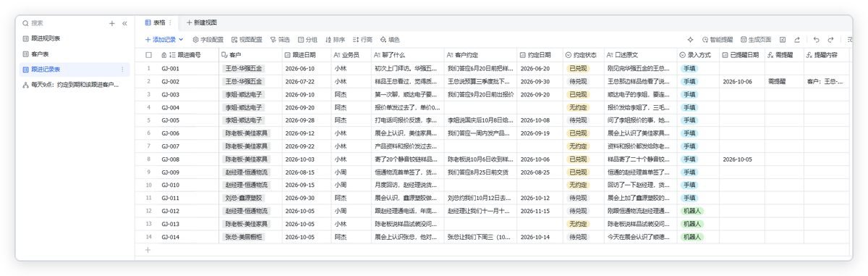
Task: Select cell GJ-008
Action: 188,159
